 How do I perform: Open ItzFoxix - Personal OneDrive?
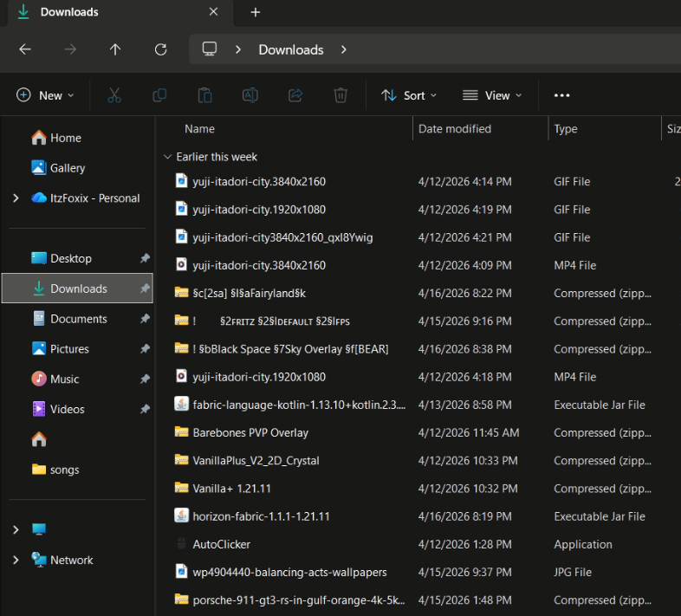[x=86, y=198]
